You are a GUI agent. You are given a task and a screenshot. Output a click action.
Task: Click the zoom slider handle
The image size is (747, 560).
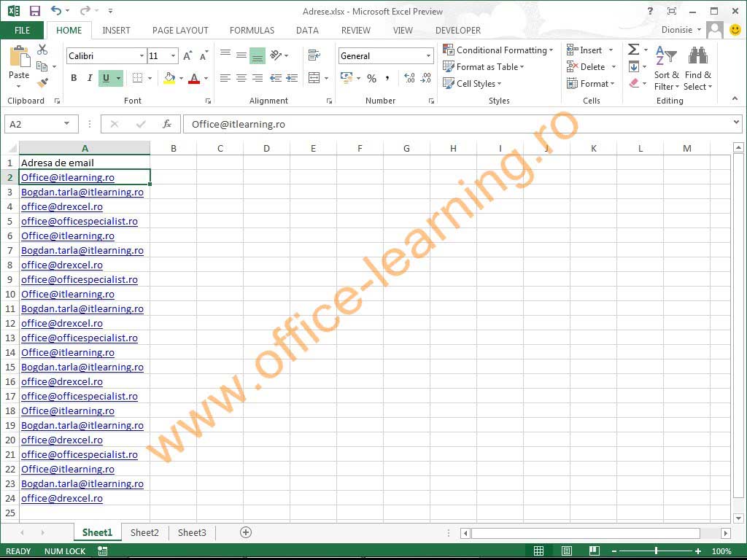pyautogui.click(x=656, y=551)
